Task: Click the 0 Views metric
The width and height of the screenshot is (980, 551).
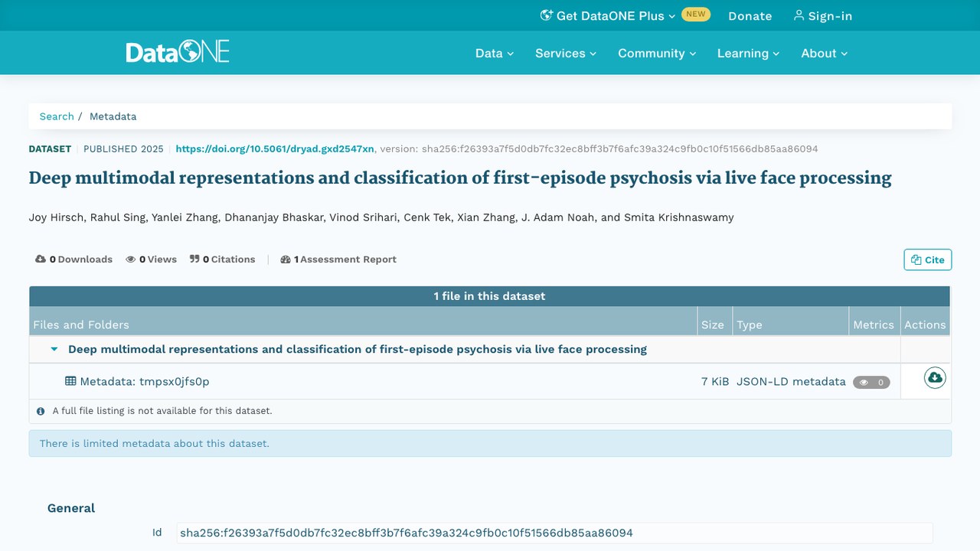Action: click(x=151, y=259)
